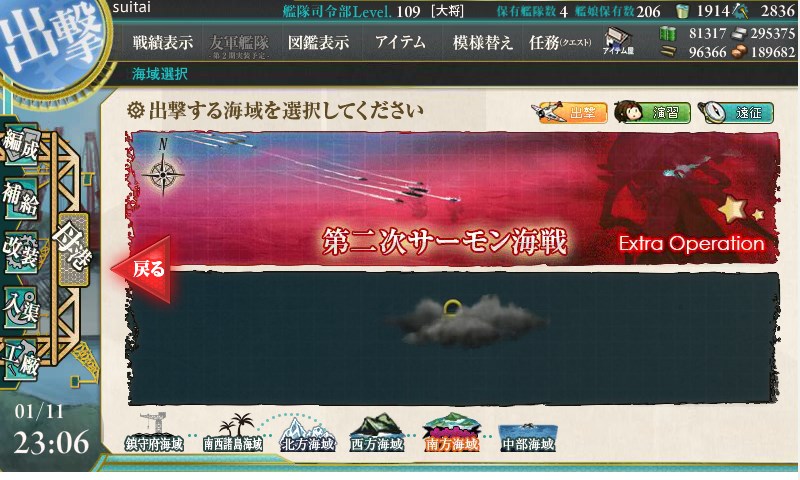Open the 補給 resupply icon
800x480 pixels.
click(x=20, y=200)
